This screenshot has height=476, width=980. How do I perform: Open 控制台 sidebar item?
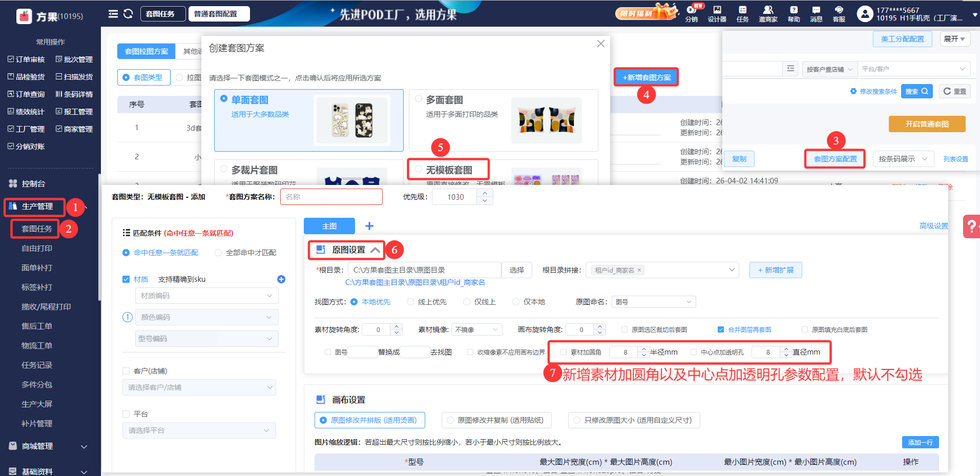pyautogui.click(x=33, y=184)
